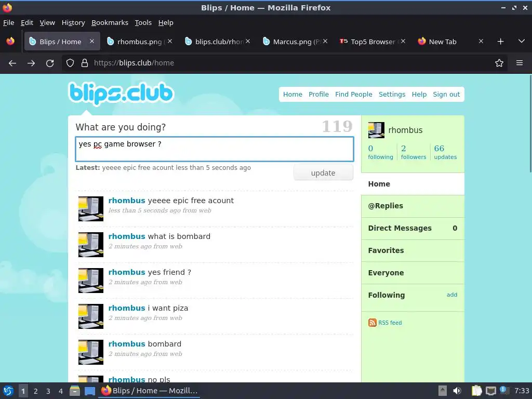This screenshot has height=399, width=532.
Task: Open rhombus link on 'what is bombard' post
Action: (x=127, y=236)
